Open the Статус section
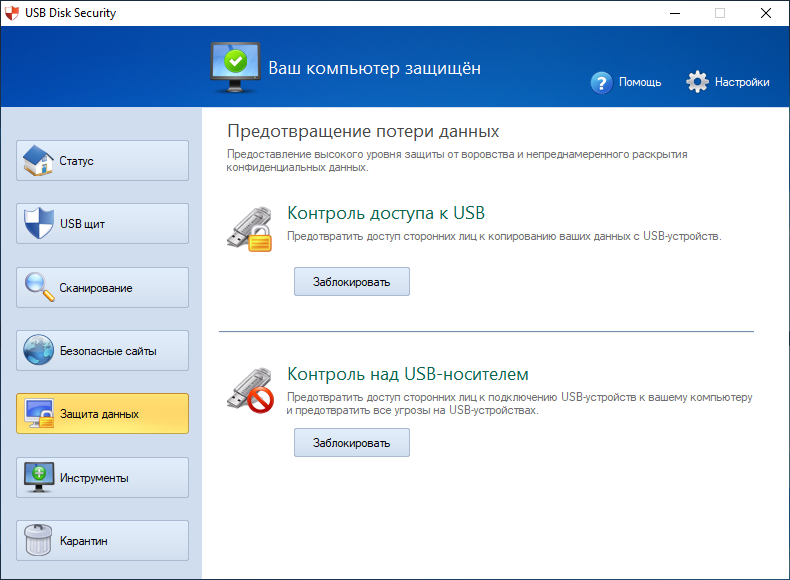Screen dimensions: 790x580 tap(102, 161)
